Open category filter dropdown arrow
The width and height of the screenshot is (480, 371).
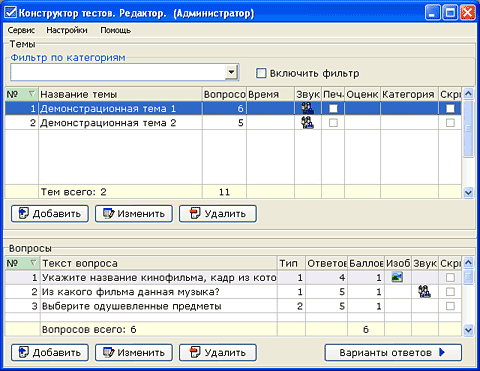(231, 72)
